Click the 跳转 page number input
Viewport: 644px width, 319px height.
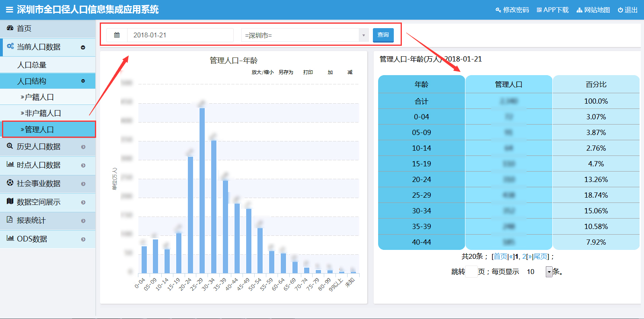(471, 272)
